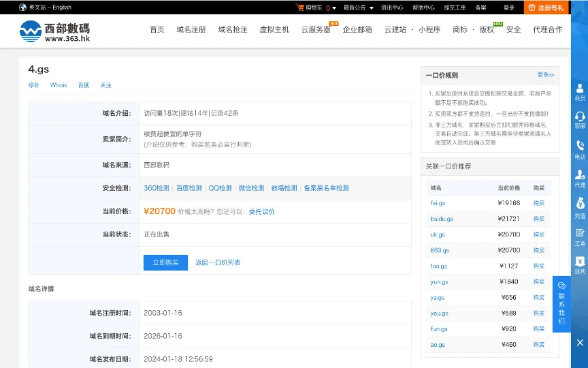Click the 委托议价 negotiate link
The image size is (588, 368).
262,212
